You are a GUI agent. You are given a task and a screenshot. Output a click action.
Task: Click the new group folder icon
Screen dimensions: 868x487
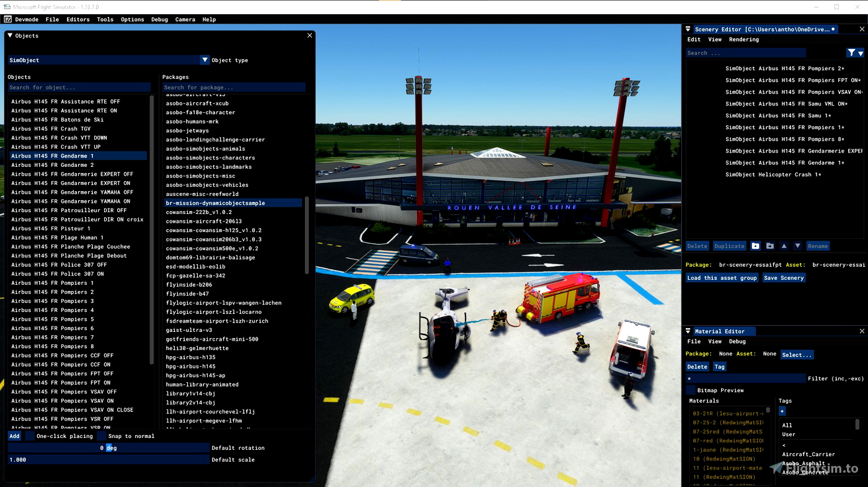point(755,246)
